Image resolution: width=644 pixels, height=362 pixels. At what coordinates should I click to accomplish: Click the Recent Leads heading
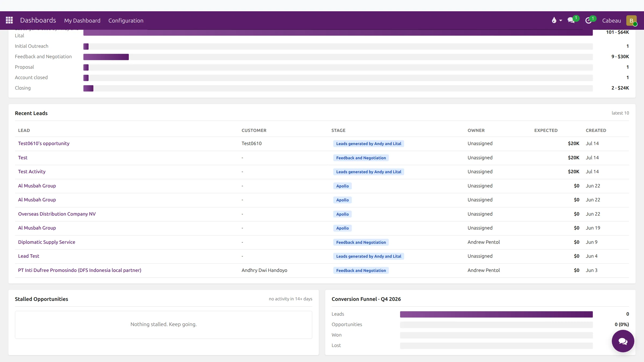(31, 113)
